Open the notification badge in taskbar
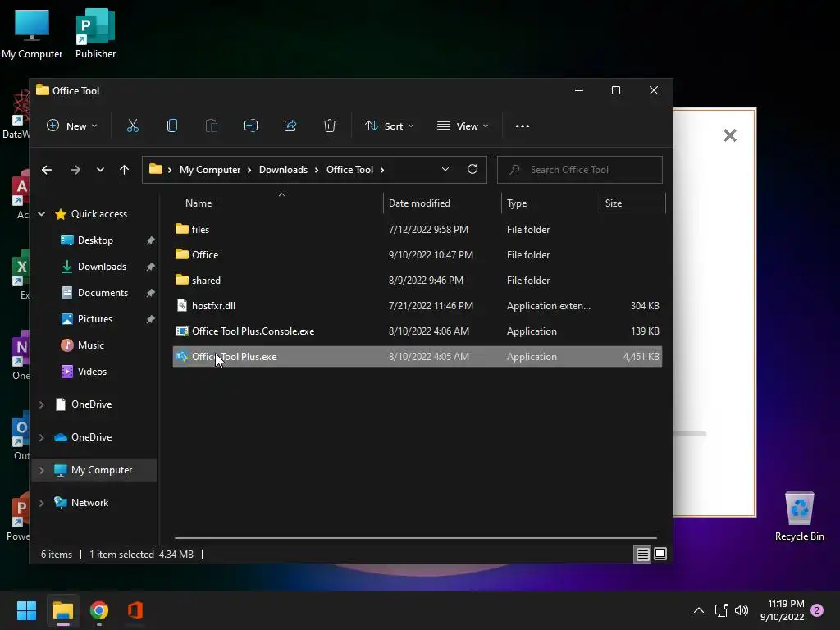This screenshot has height=630, width=840. (x=817, y=610)
